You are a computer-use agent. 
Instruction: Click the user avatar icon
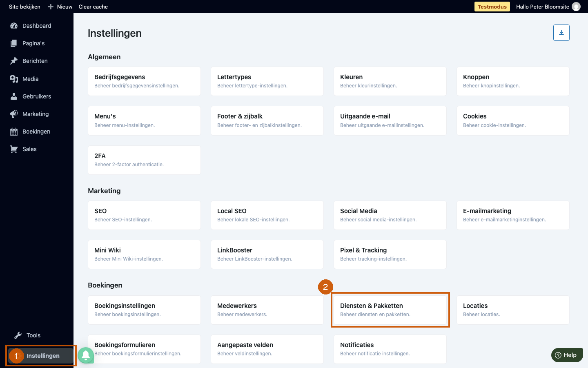click(x=576, y=7)
